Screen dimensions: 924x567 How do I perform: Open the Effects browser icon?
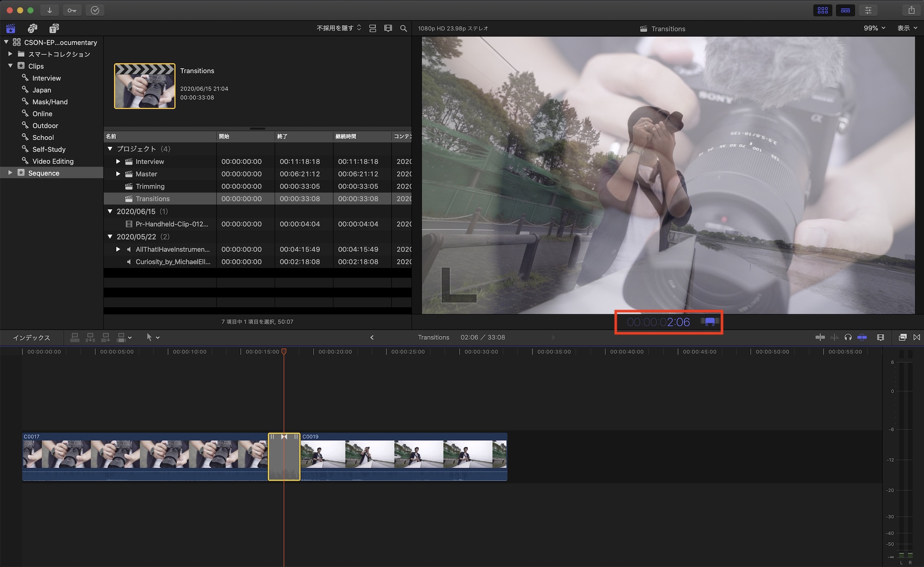pos(902,337)
